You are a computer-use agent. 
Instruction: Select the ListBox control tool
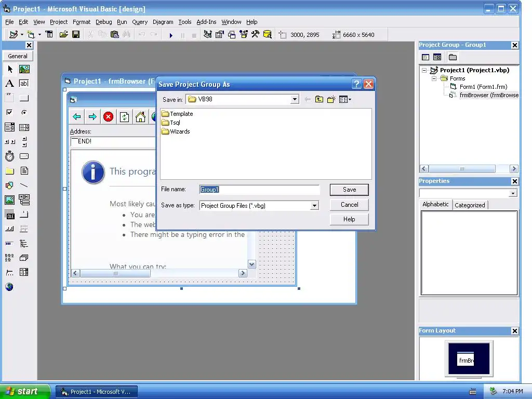click(x=24, y=127)
